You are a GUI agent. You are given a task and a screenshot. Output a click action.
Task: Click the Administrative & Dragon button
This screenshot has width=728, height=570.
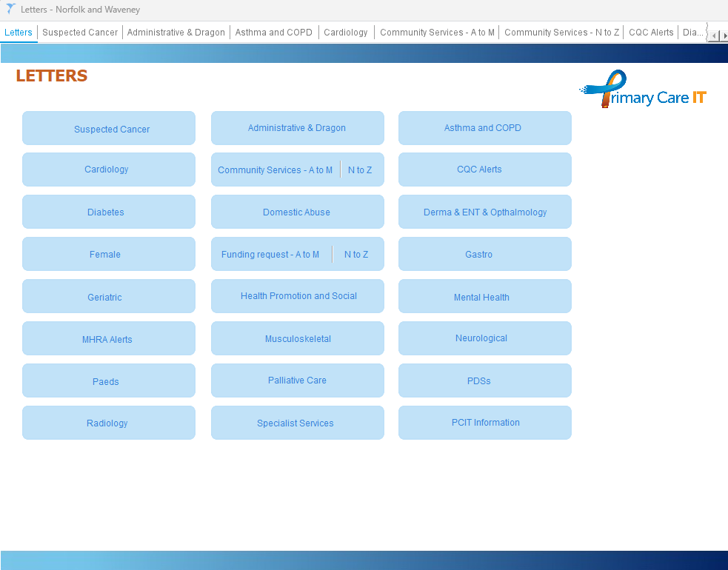[297, 128]
